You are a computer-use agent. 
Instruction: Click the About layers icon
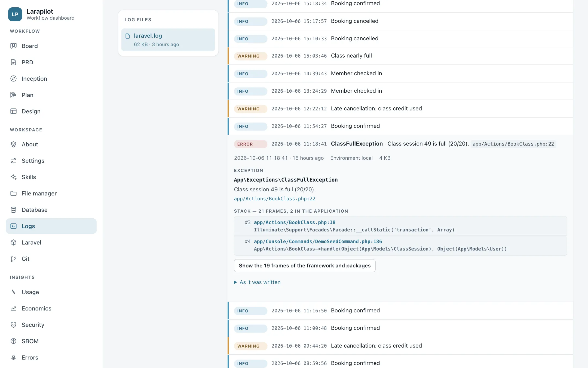[x=13, y=144]
